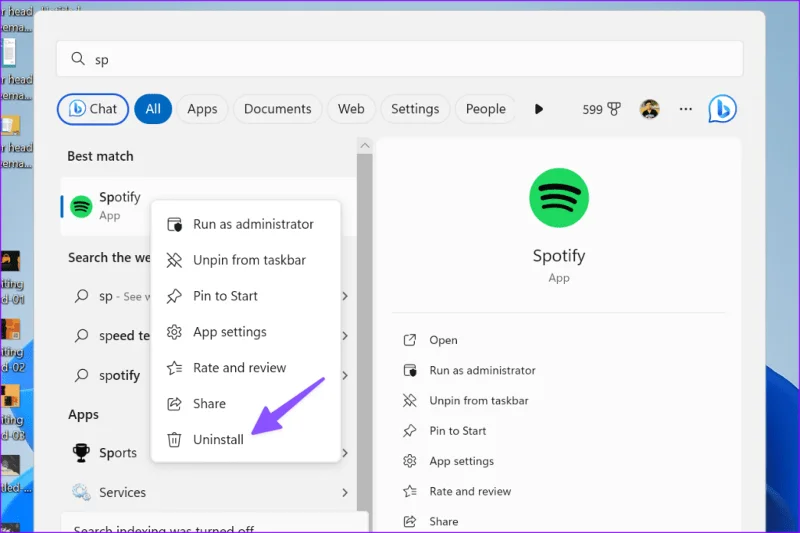Expand the 'speed te' result chevron
Viewport: 800px width, 533px height.
[x=345, y=336]
